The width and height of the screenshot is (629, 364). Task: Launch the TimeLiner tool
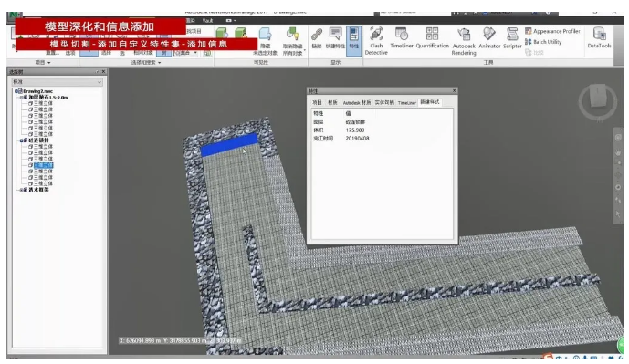pyautogui.click(x=401, y=38)
